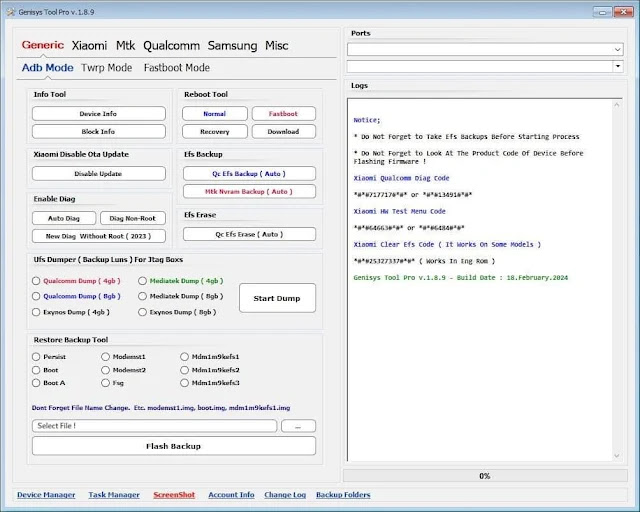Open Adb Mode sub-tab
Image resolution: width=640 pixels, height=512 pixels.
point(47,67)
